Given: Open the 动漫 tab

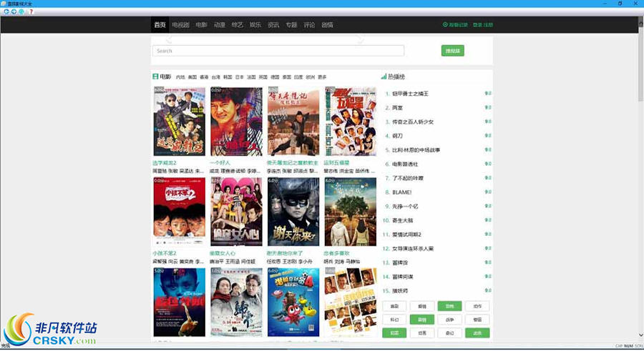Looking at the screenshot, I should [x=220, y=24].
